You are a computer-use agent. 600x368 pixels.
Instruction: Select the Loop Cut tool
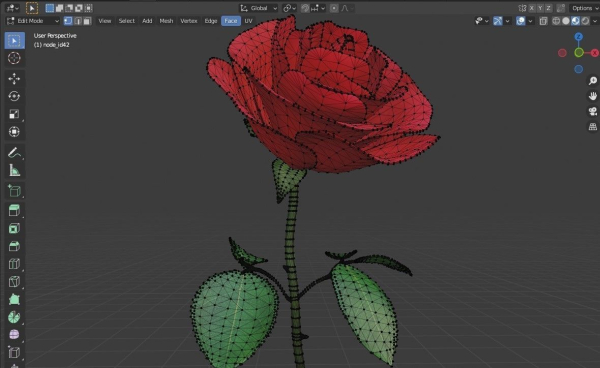[x=15, y=264]
